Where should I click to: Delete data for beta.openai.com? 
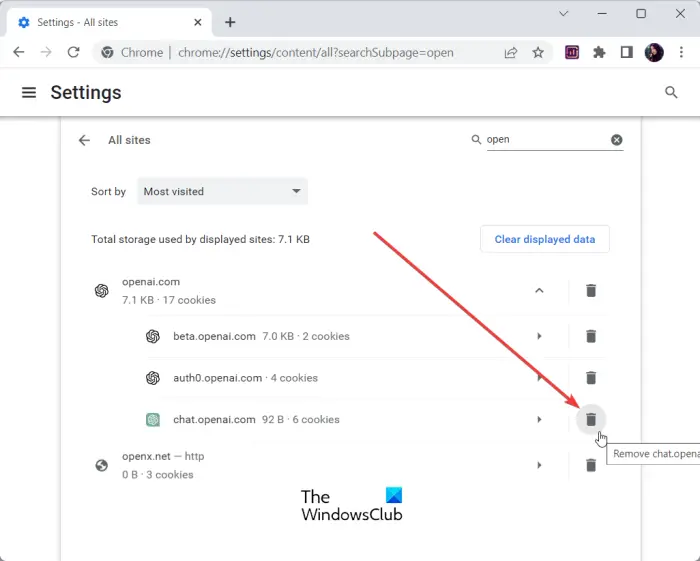click(591, 336)
